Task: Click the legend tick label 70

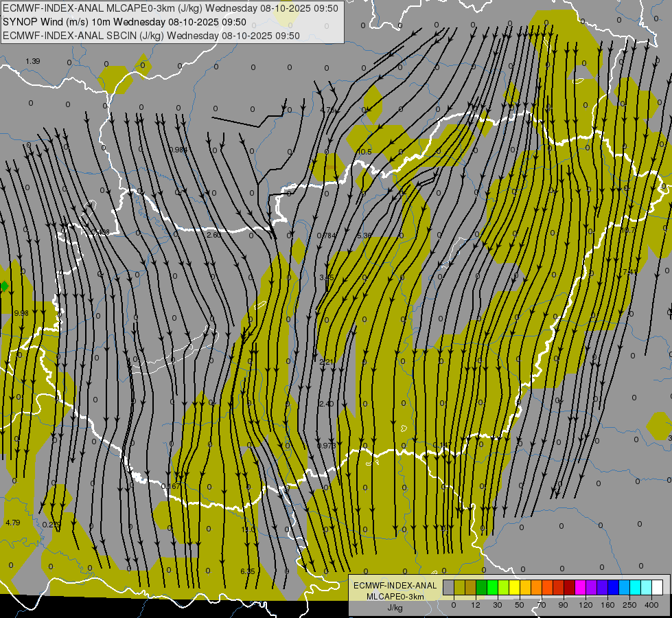Action: coord(542,605)
